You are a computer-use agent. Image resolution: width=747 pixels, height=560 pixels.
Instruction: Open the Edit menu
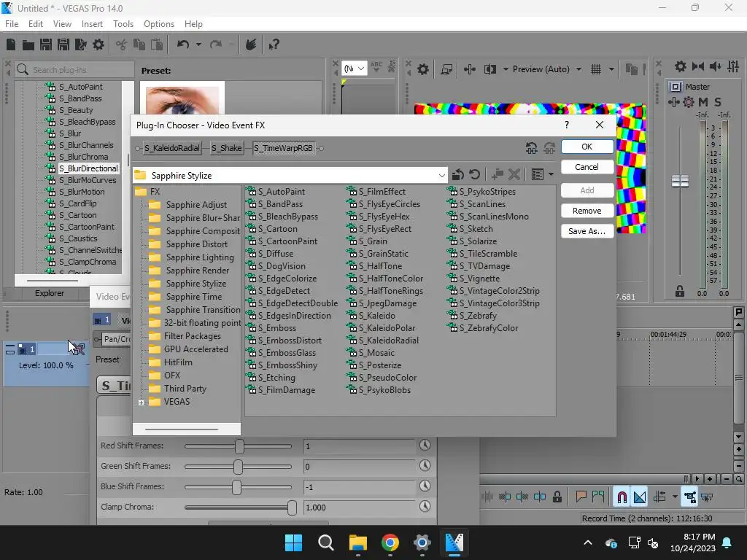[x=36, y=24]
